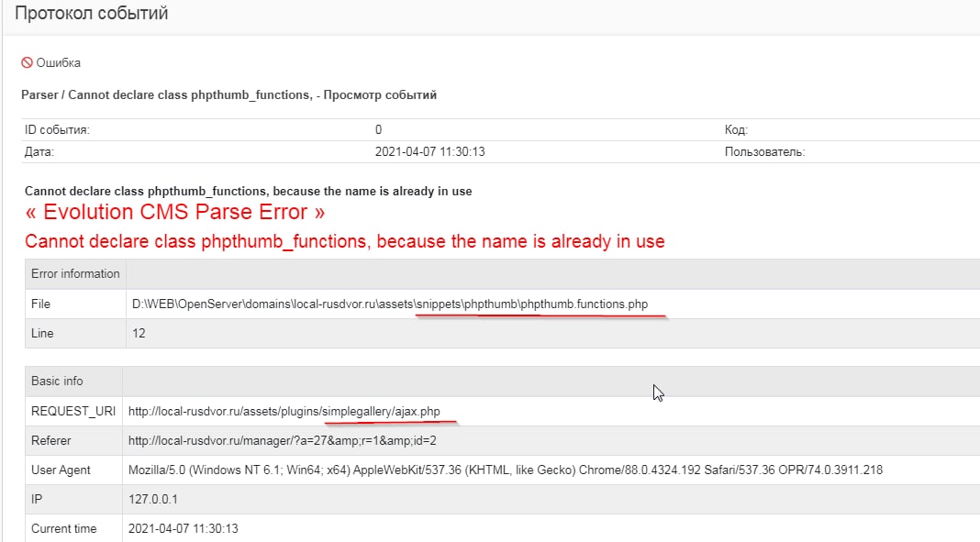Click the File row label
The width and height of the screenshot is (980, 542).
(40, 304)
